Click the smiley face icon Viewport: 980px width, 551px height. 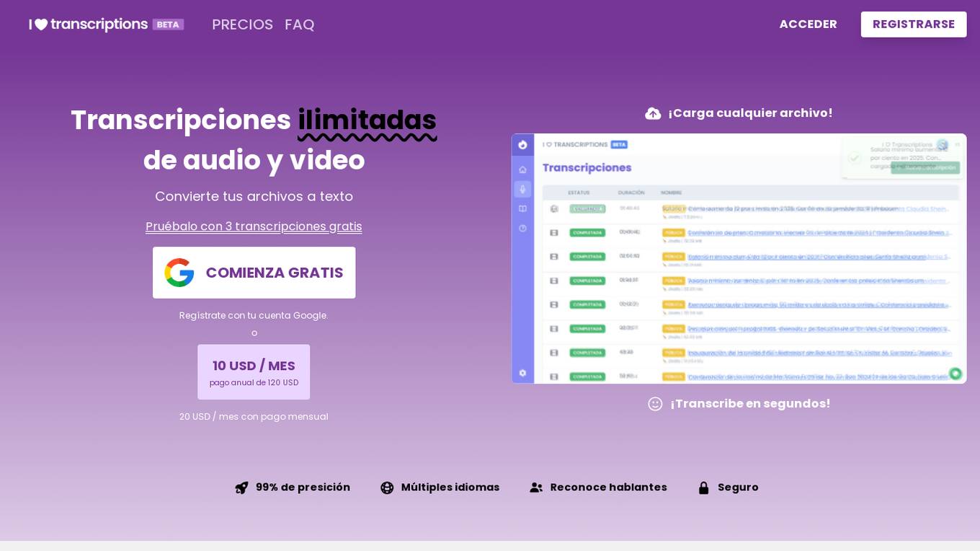[655, 404]
